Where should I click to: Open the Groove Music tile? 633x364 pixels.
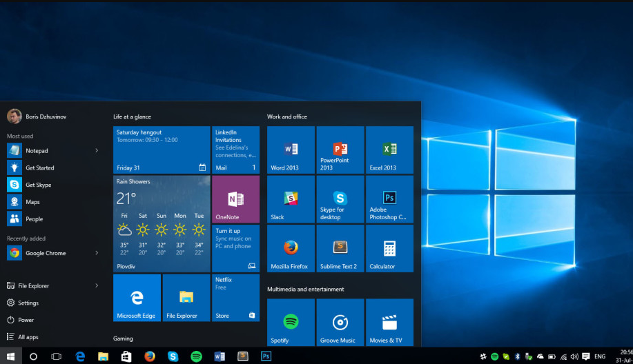coord(340,322)
